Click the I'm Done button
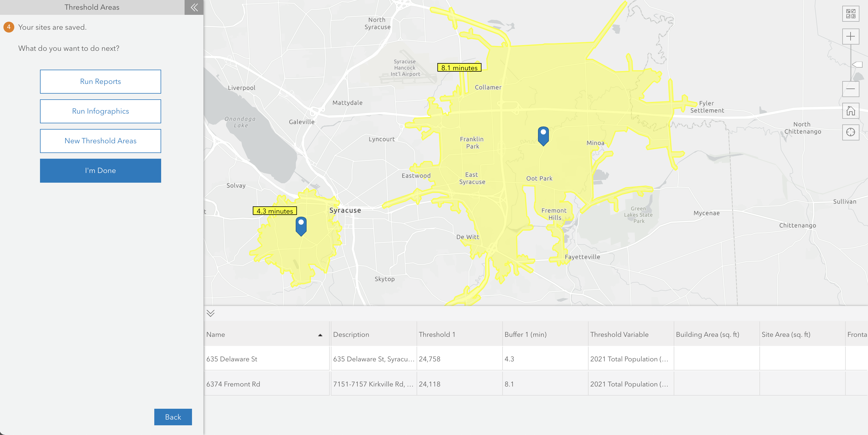 [x=101, y=170]
